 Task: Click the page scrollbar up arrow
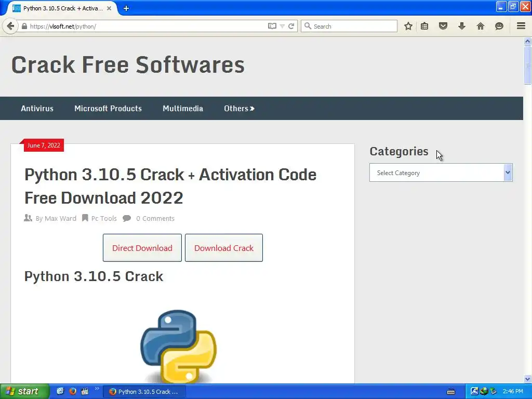527,42
